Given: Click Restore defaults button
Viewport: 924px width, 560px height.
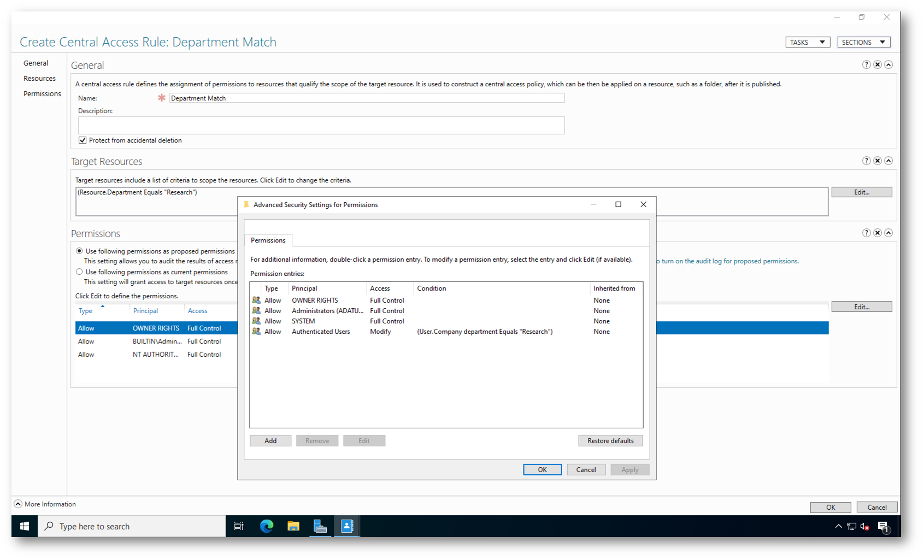Looking at the screenshot, I should pos(610,441).
